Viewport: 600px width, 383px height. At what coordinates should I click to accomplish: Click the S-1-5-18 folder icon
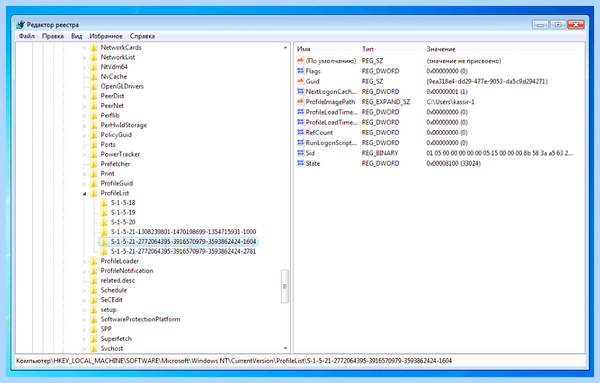pos(104,203)
